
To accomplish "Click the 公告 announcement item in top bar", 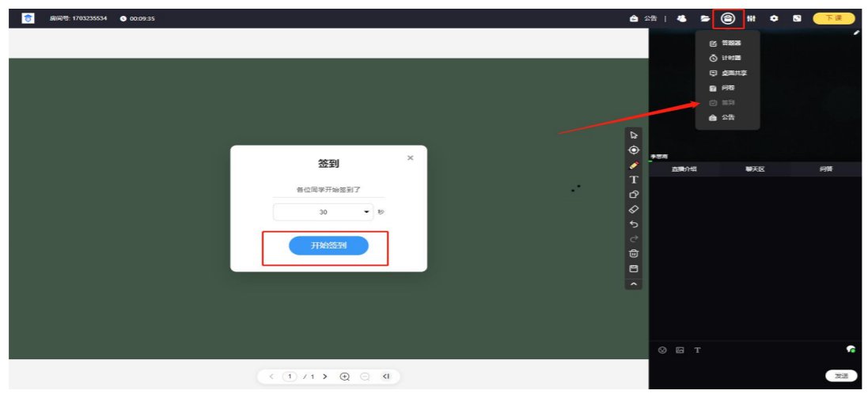I will tap(644, 18).
